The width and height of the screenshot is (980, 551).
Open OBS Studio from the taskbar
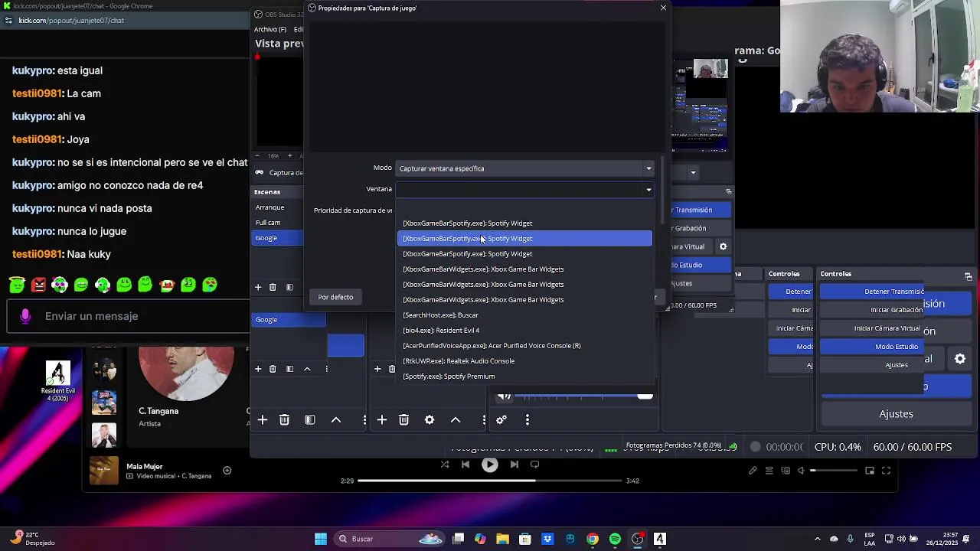pos(637,539)
